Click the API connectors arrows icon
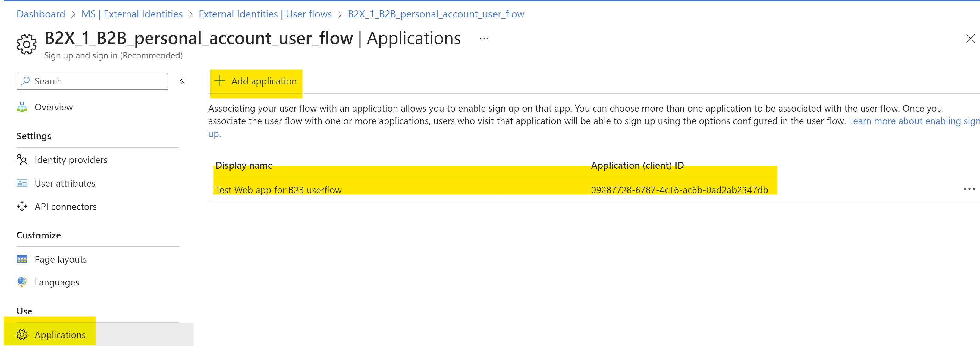Screen dimensions: 980x350 (22, 207)
